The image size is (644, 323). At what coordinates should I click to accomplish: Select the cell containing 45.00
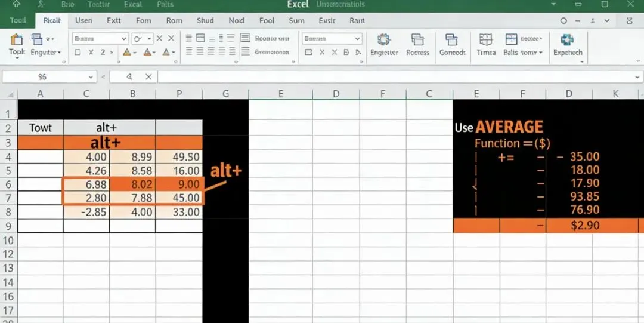click(x=179, y=198)
